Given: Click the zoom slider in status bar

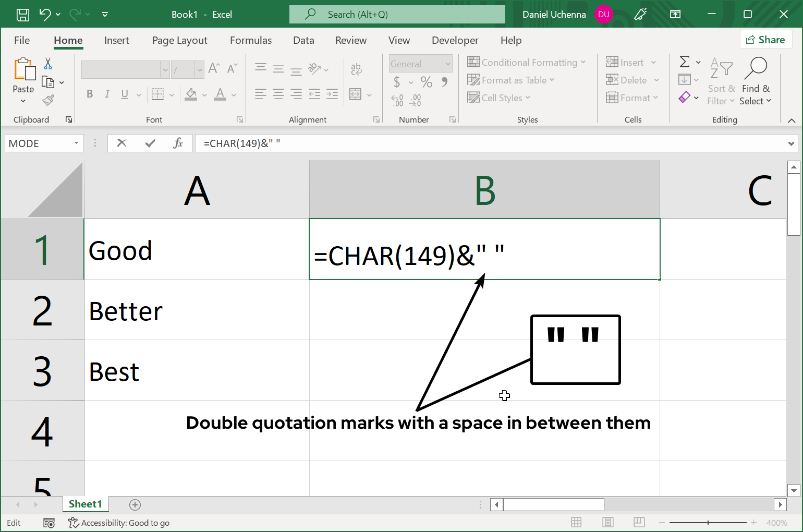Looking at the screenshot, I should pos(708,523).
